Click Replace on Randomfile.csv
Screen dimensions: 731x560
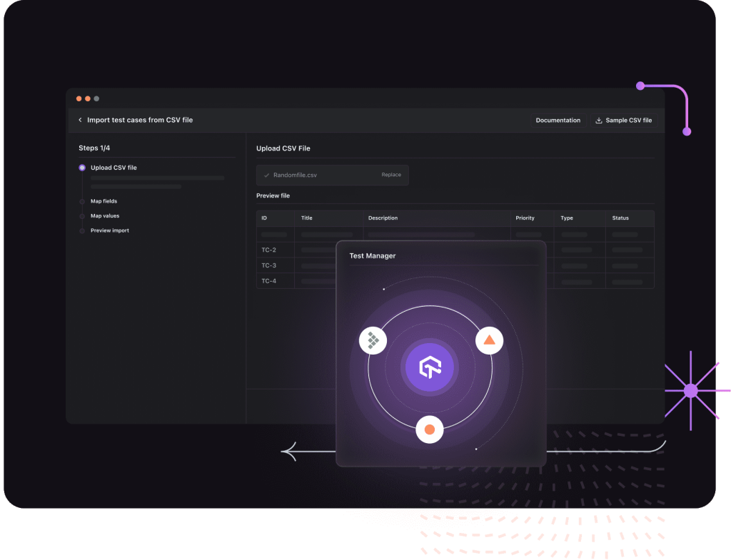391,175
